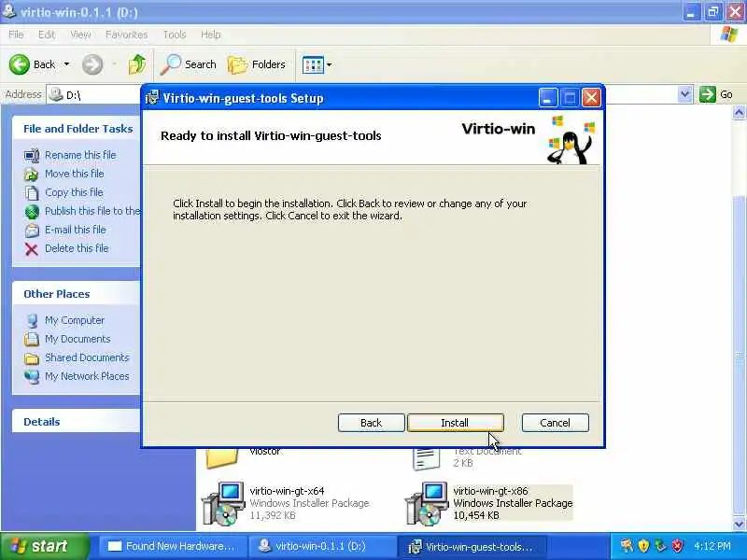This screenshot has width=747, height=560.
Task: Open the Help menu
Action: click(x=211, y=35)
